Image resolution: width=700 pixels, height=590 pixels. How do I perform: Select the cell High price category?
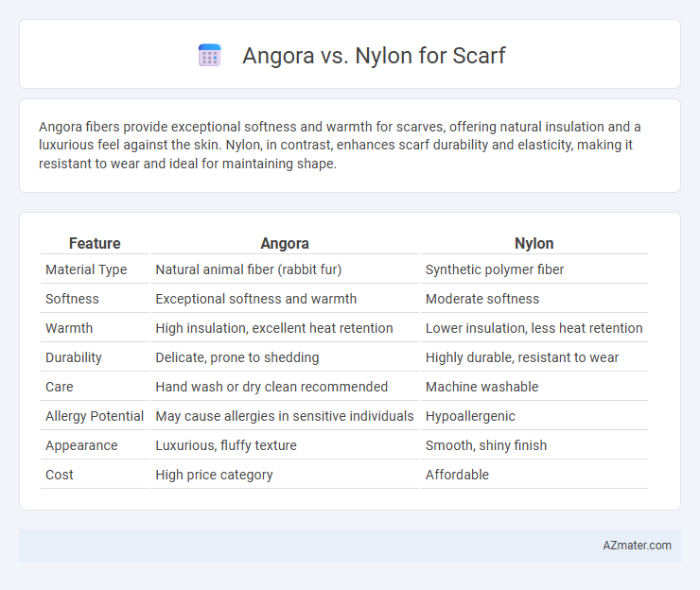coord(214,475)
